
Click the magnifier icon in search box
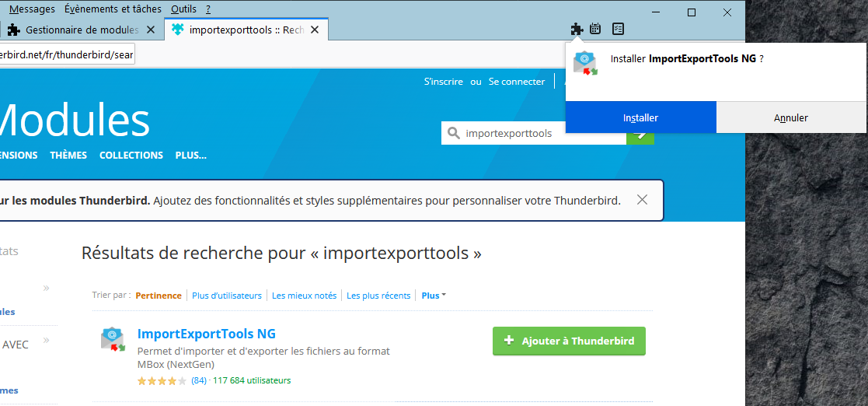[x=453, y=134]
